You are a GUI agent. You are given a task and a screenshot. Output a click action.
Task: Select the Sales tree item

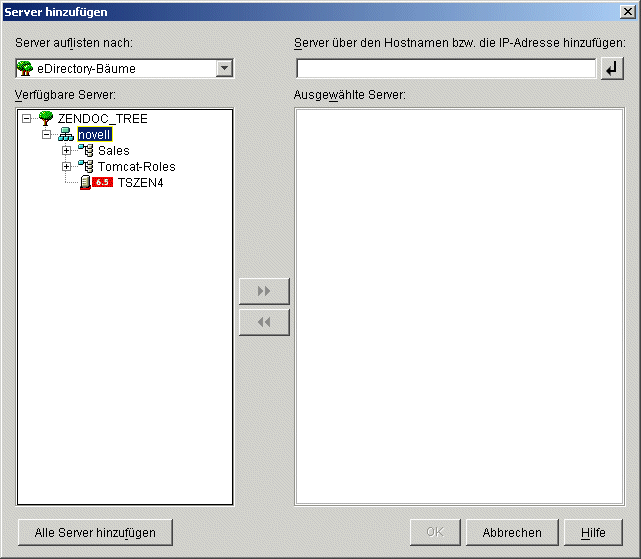[x=114, y=150]
